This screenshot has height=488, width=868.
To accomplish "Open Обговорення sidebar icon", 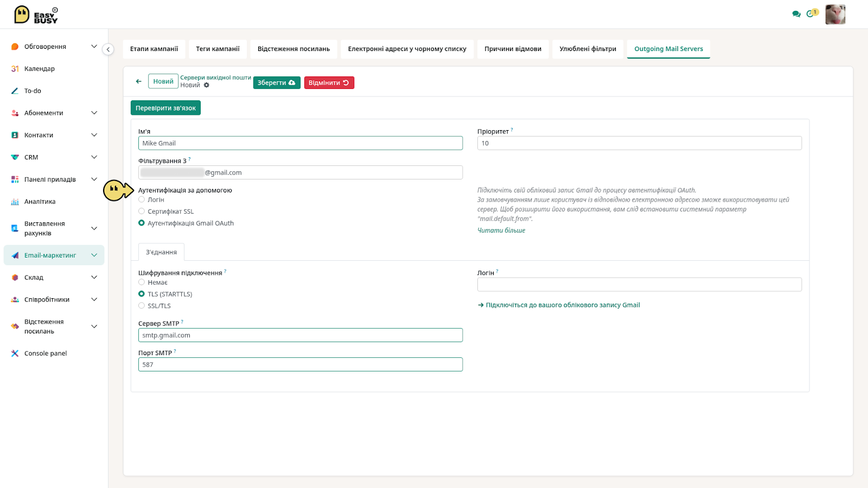I will coord(15,47).
